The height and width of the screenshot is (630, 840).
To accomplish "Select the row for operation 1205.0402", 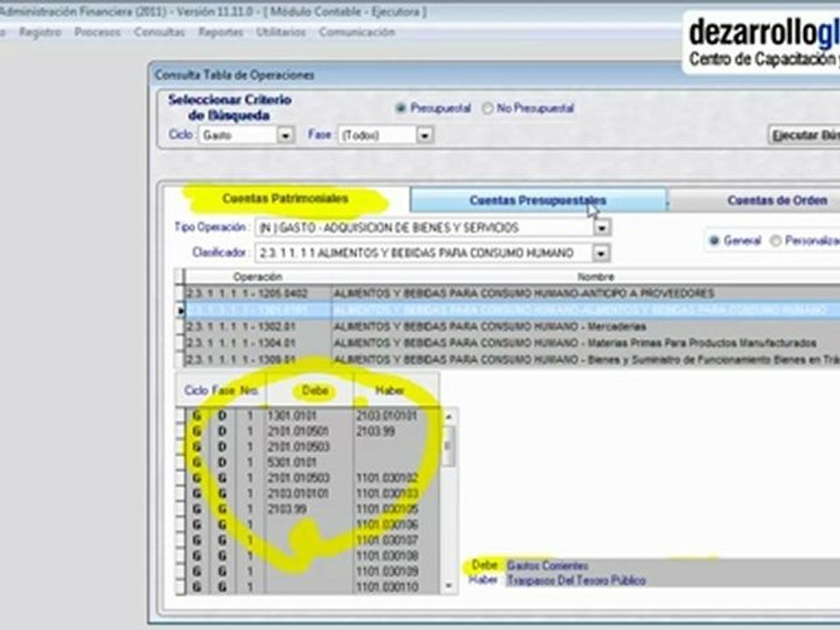I will point(512,294).
